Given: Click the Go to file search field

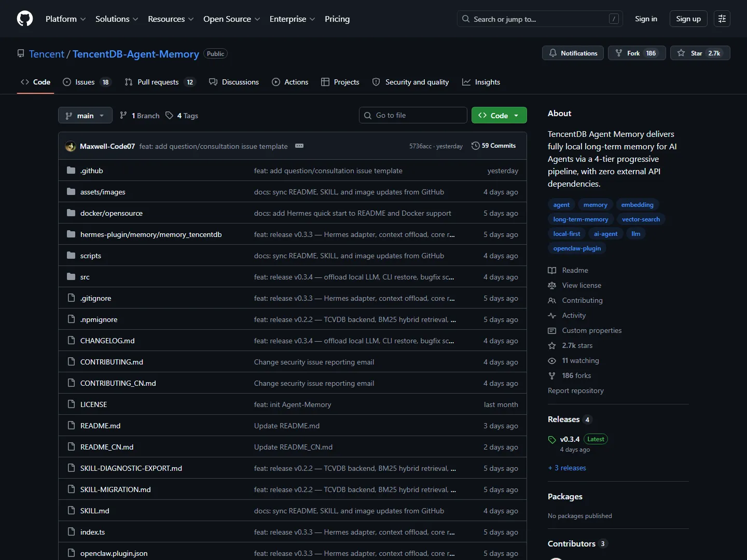Looking at the screenshot, I should (x=413, y=115).
